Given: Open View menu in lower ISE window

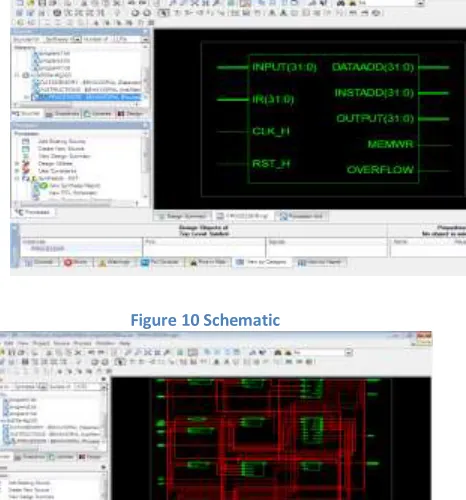Looking at the screenshot, I should coord(23,343).
